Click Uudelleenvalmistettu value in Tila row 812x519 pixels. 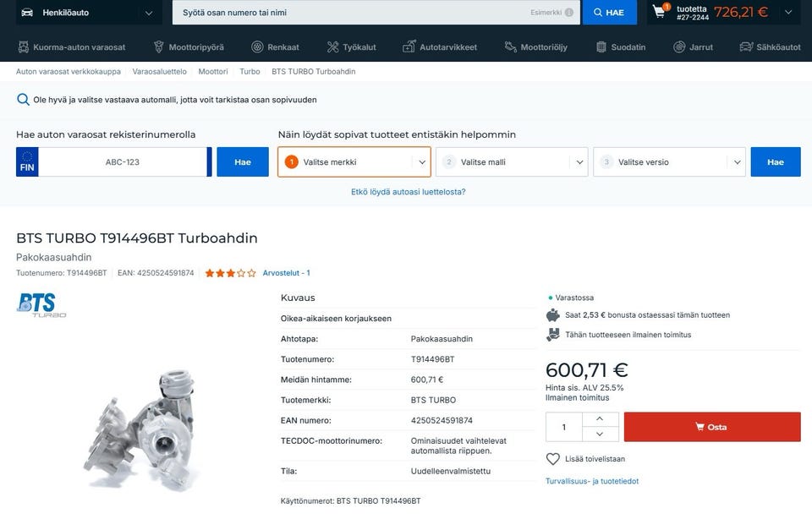(x=451, y=471)
